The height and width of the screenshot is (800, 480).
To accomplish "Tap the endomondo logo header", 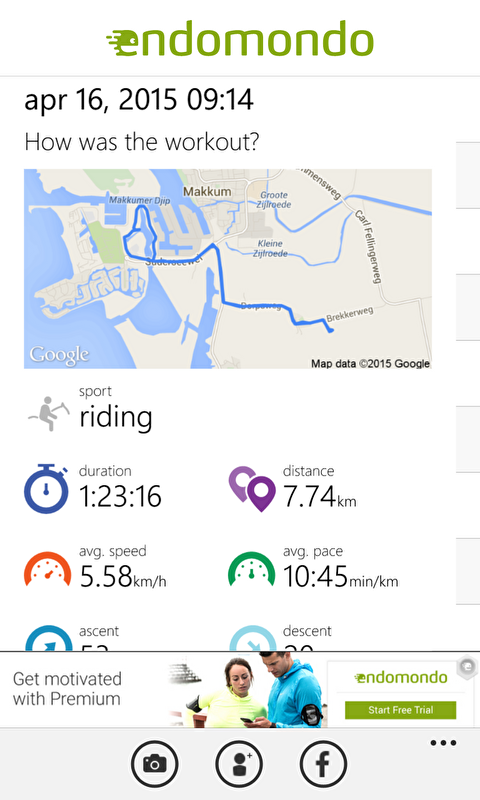I will click(x=240, y=39).
